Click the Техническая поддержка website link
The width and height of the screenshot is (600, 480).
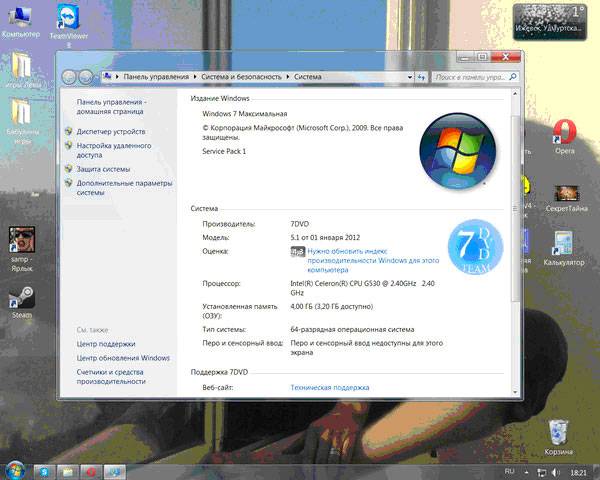pos(329,387)
